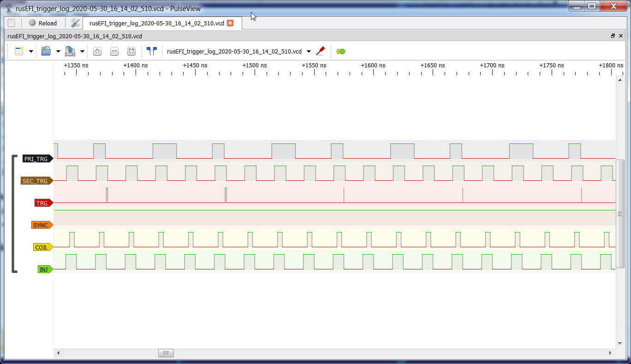
Task: Expand the save options dropdown arrow
Action: pos(82,52)
